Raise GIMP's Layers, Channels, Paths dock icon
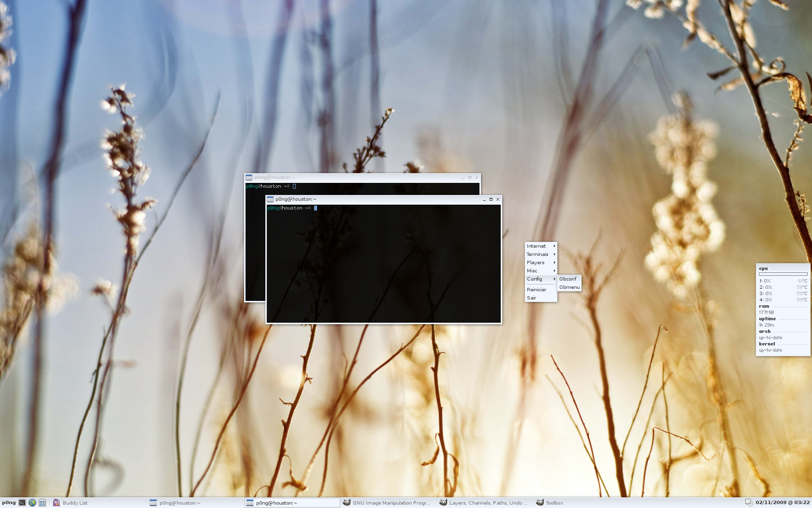812x508 pixels. [444, 503]
